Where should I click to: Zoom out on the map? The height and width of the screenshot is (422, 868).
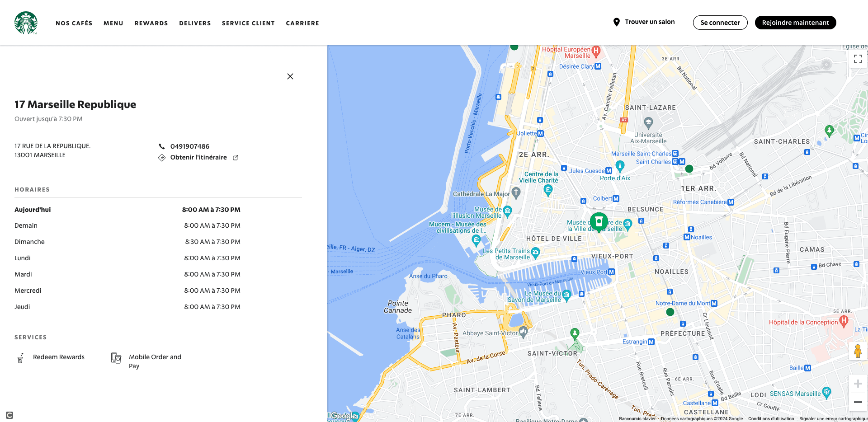[858, 402]
